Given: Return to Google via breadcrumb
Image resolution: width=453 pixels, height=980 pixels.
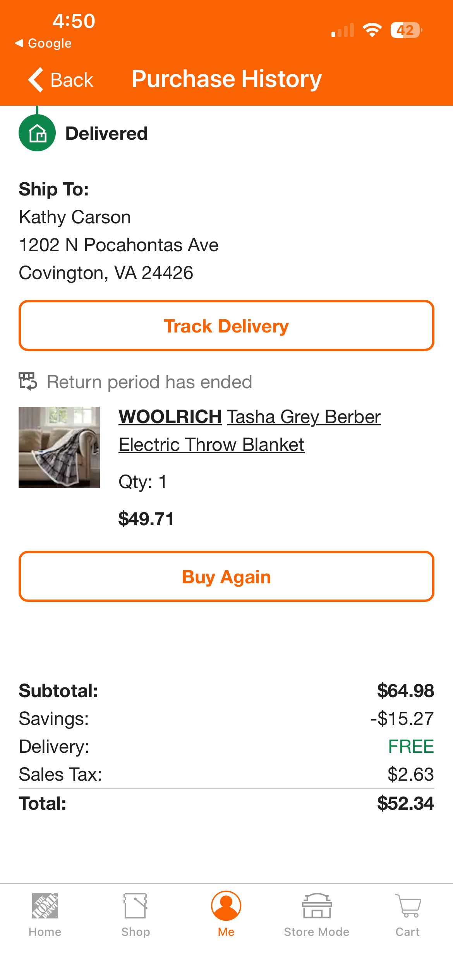Looking at the screenshot, I should (43, 43).
